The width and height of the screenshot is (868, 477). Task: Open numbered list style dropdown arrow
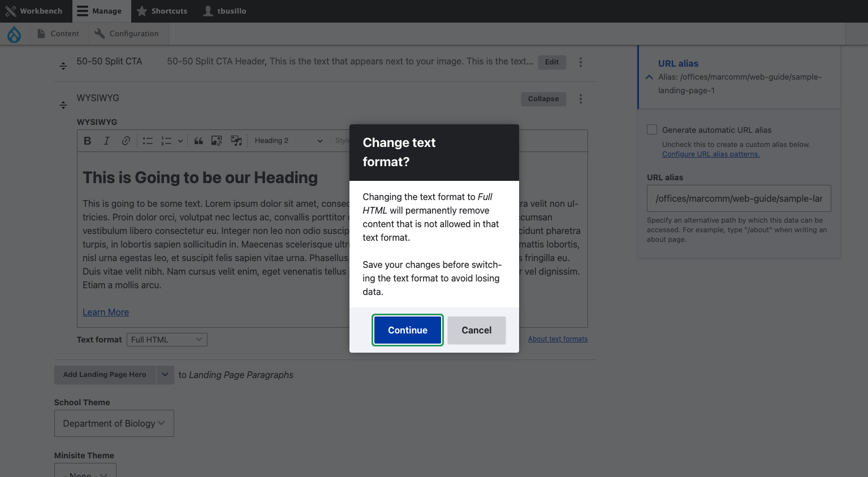coord(180,141)
